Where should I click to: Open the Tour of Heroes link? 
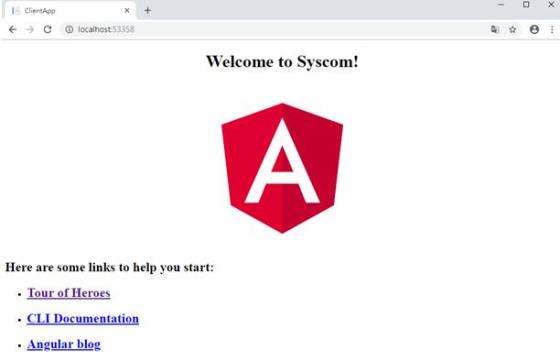pos(69,293)
